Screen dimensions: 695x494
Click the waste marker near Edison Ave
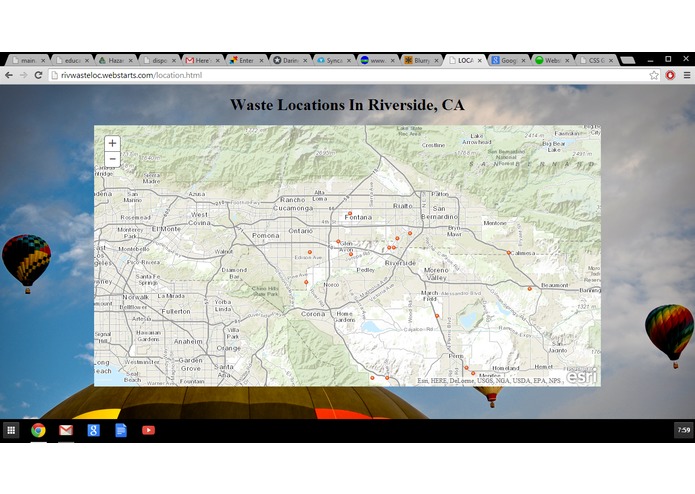pos(310,252)
